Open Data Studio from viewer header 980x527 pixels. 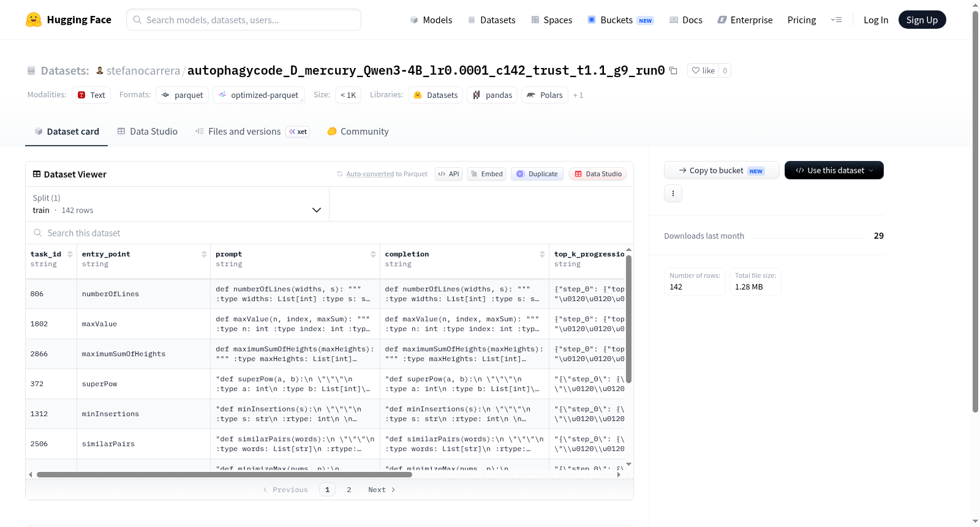coord(598,174)
